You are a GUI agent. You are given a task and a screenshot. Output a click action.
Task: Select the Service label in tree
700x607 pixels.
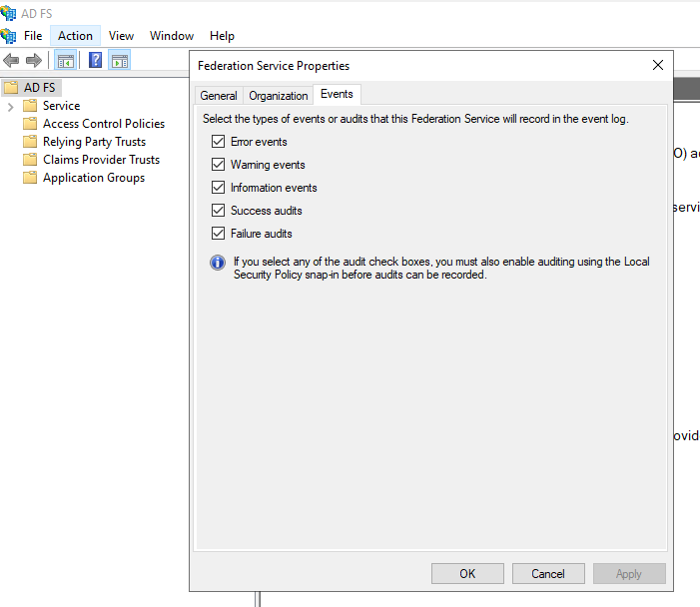pyautogui.click(x=61, y=106)
